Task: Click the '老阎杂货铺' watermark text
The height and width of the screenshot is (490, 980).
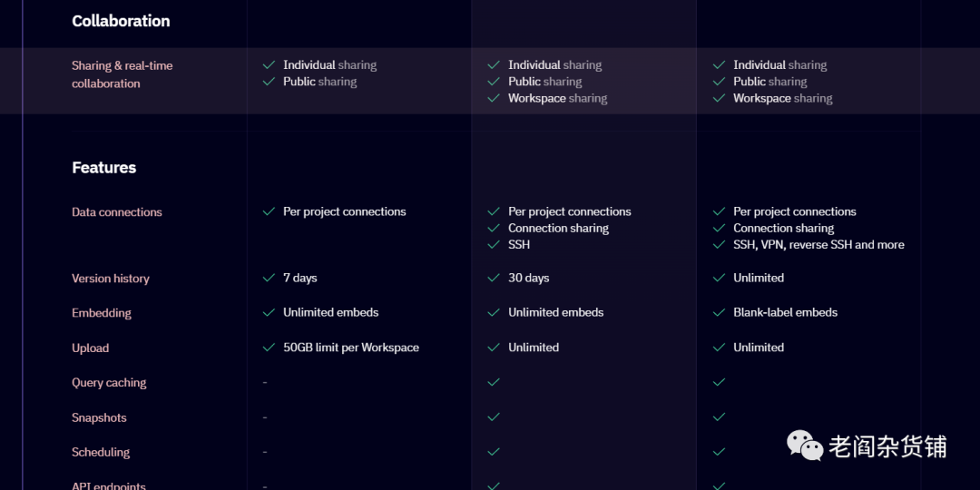Action: [x=887, y=446]
